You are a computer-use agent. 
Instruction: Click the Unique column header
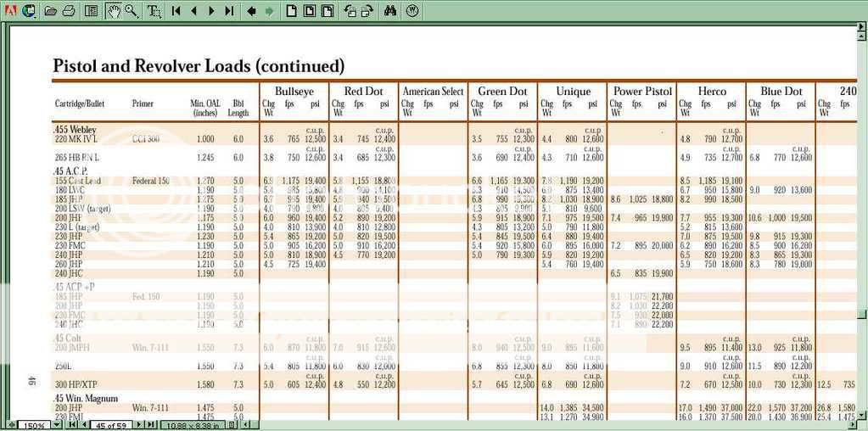pos(573,92)
